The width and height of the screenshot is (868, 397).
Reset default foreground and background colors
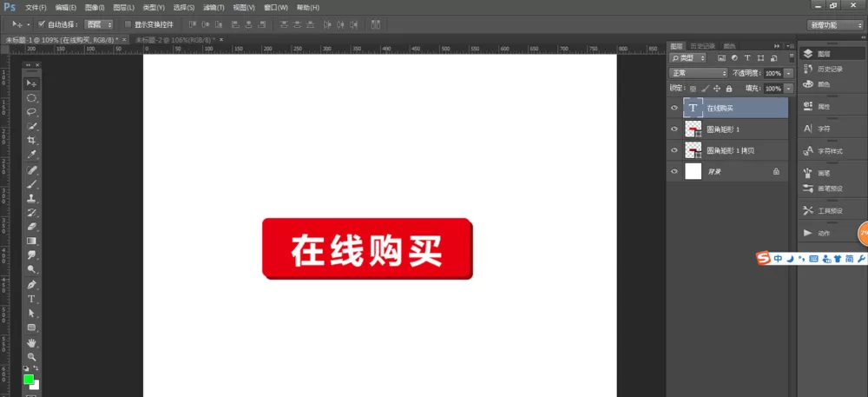[26, 368]
